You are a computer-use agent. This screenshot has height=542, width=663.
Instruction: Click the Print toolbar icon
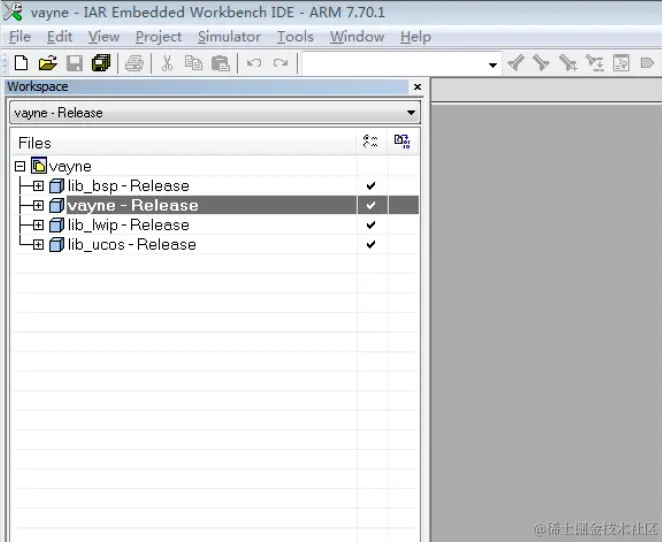[x=134, y=63]
